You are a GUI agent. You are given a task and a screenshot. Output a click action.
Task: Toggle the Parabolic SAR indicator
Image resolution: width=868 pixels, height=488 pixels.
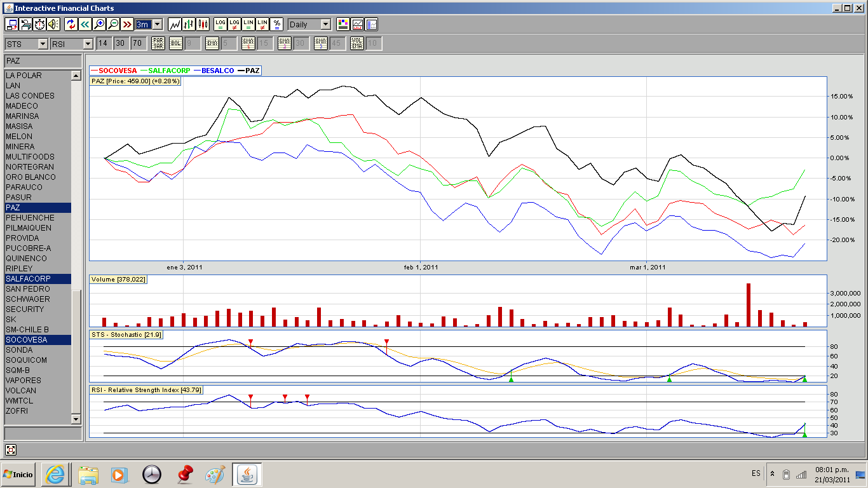tap(158, 43)
